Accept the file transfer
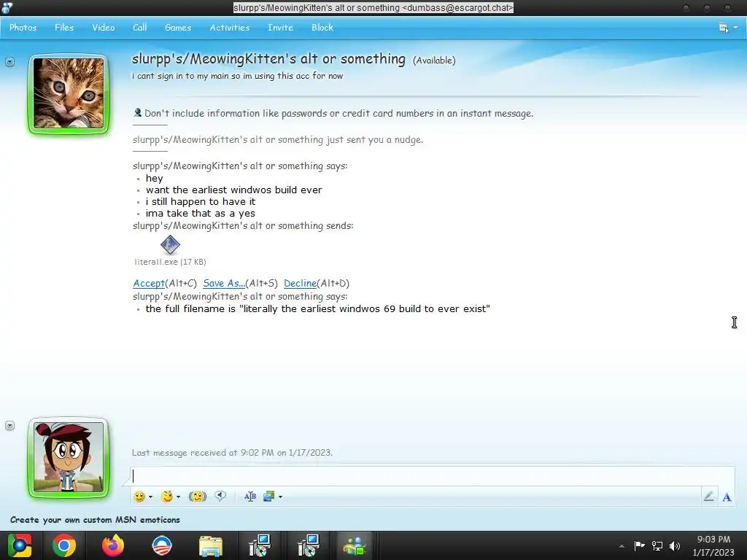Viewport: 747px width, 560px height. pos(149,284)
